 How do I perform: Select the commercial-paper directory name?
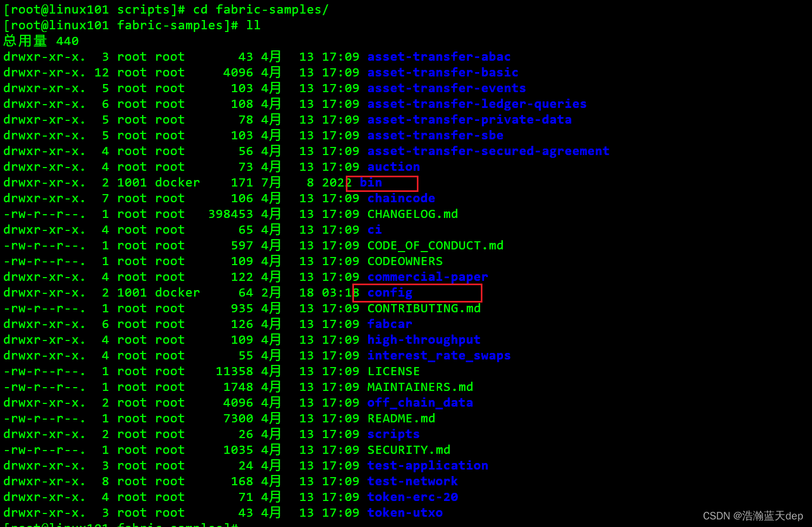point(428,277)
